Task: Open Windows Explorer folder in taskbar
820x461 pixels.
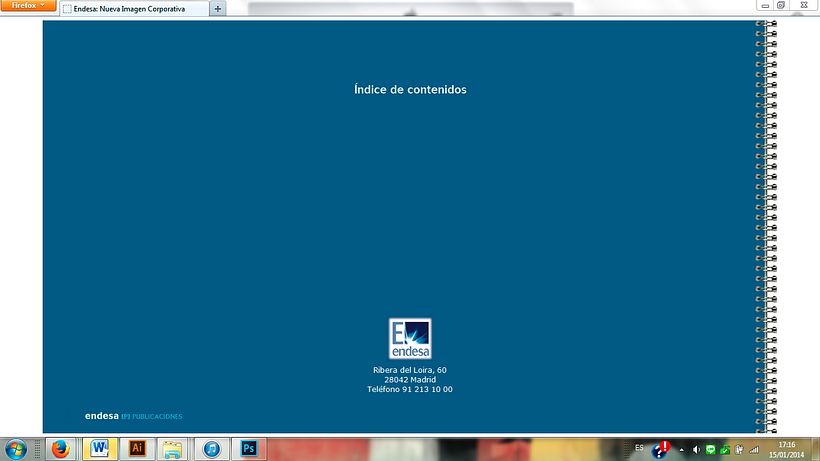Action: [x=172, y=449]
